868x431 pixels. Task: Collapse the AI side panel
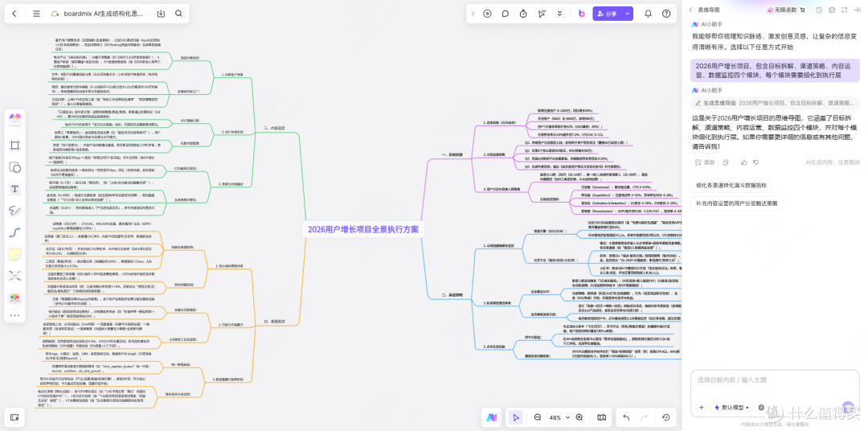coord(858,10)
